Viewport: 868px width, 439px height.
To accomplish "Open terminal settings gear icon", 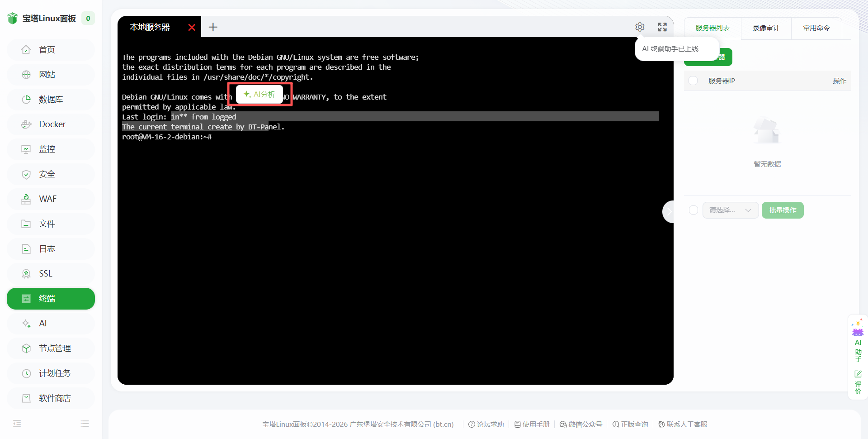I will (x=640, y=27).
